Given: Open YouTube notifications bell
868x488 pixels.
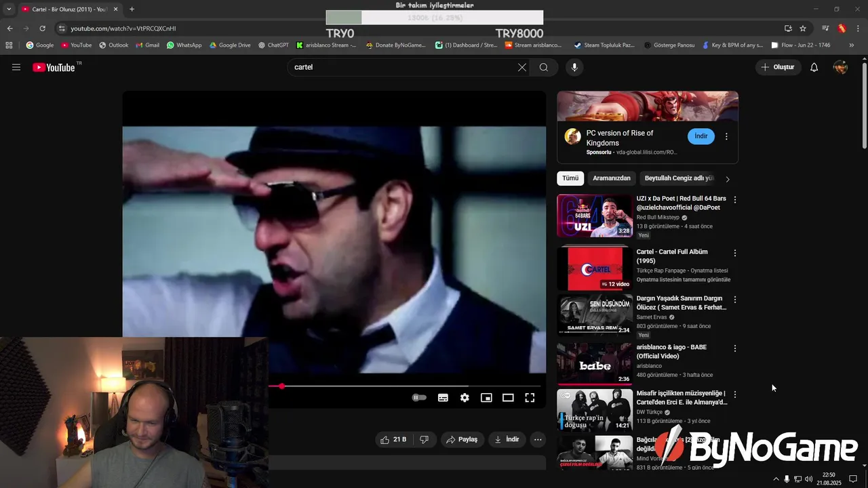Looking at the screenshot, I should [814, 67].
